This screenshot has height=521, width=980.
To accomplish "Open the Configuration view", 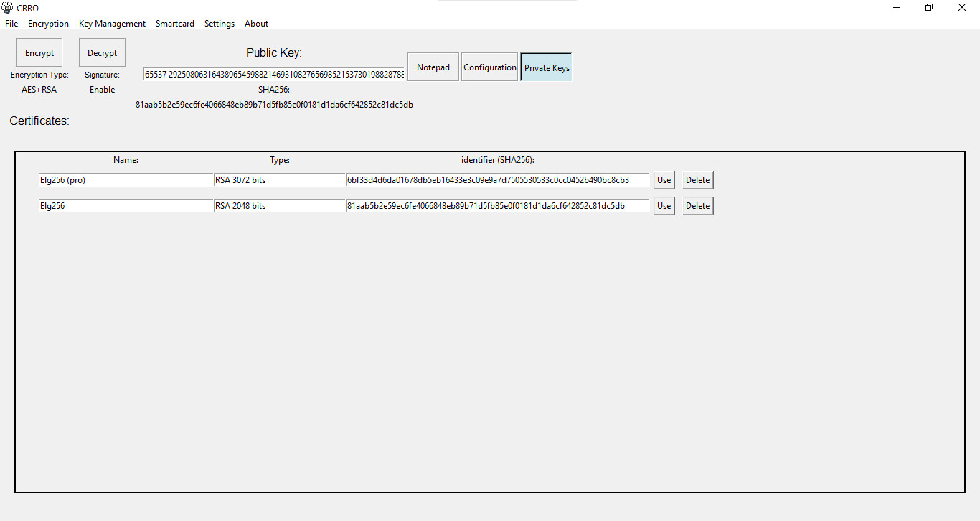I will (490, 67).
